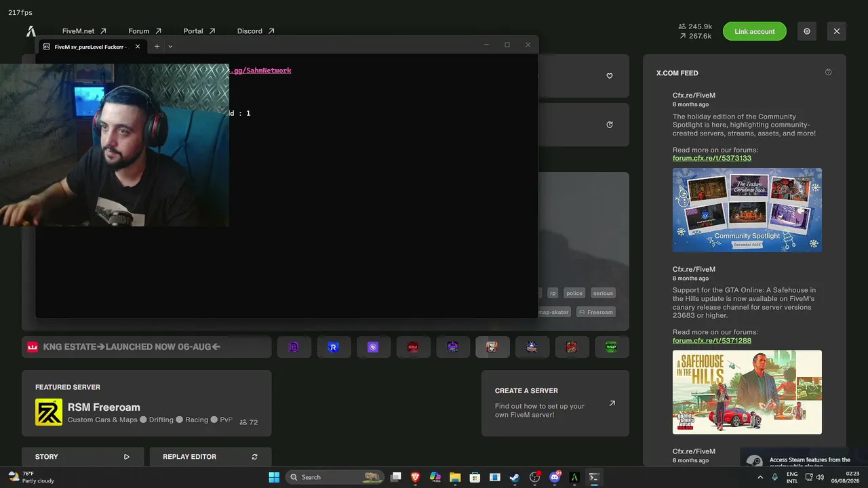Switch to Terminal on the taskbar
This screenshot has height=488, width=868.
pyautogui.click(x=594, y=477)
